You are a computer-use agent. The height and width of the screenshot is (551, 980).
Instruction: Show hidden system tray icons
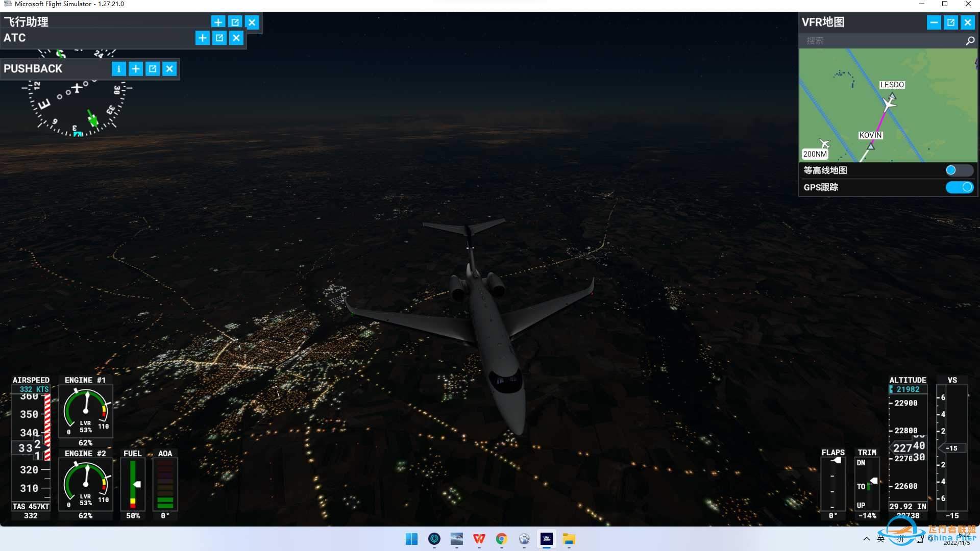tap(866, 539)
